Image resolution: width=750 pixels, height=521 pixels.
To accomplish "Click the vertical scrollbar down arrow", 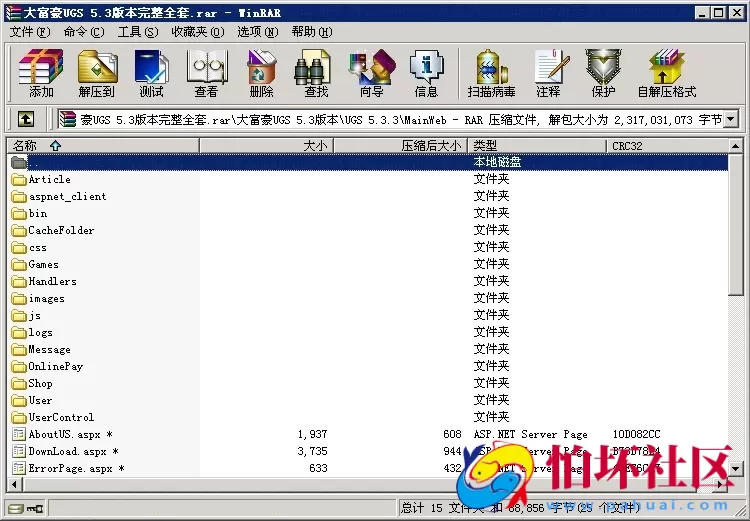I will (736, 468).
